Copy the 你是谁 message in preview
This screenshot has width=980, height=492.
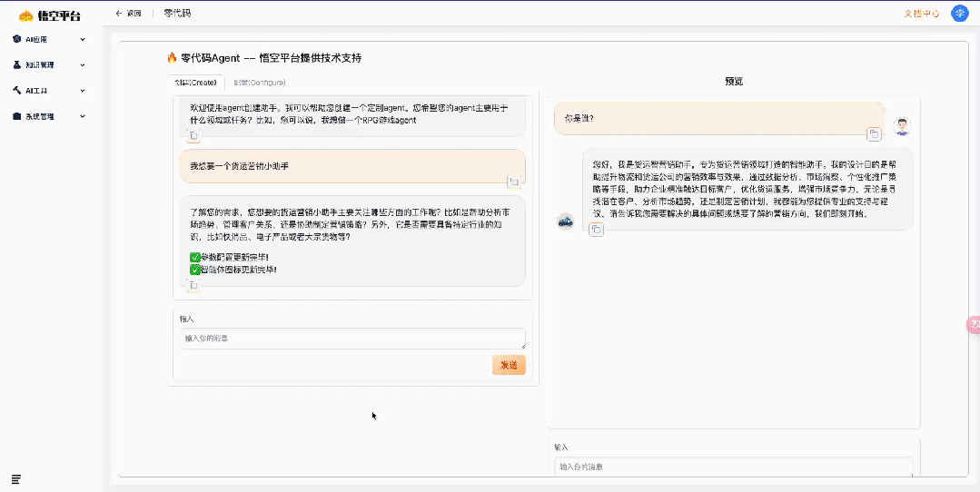pyautogui.click(x=874, y=133)
